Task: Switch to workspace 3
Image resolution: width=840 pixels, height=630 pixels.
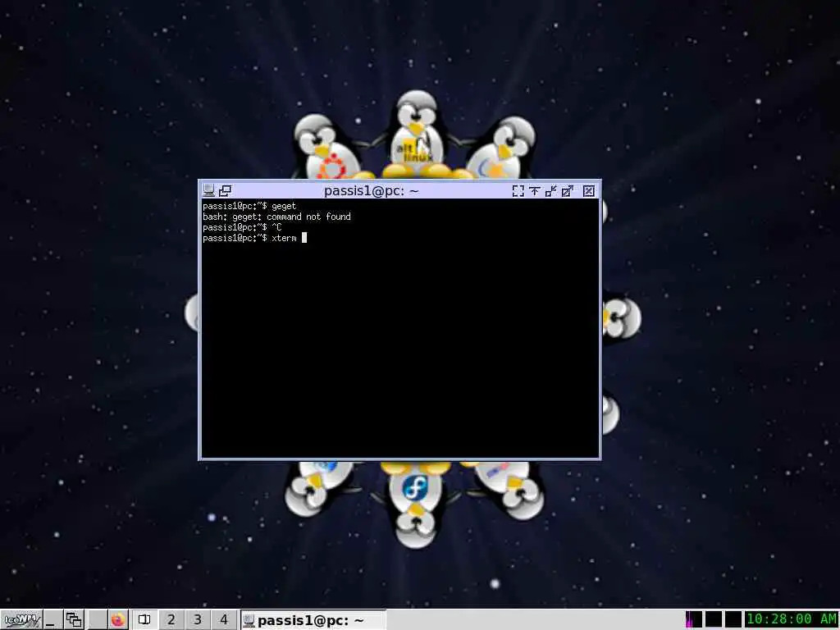Action: (x=197, y=620)
